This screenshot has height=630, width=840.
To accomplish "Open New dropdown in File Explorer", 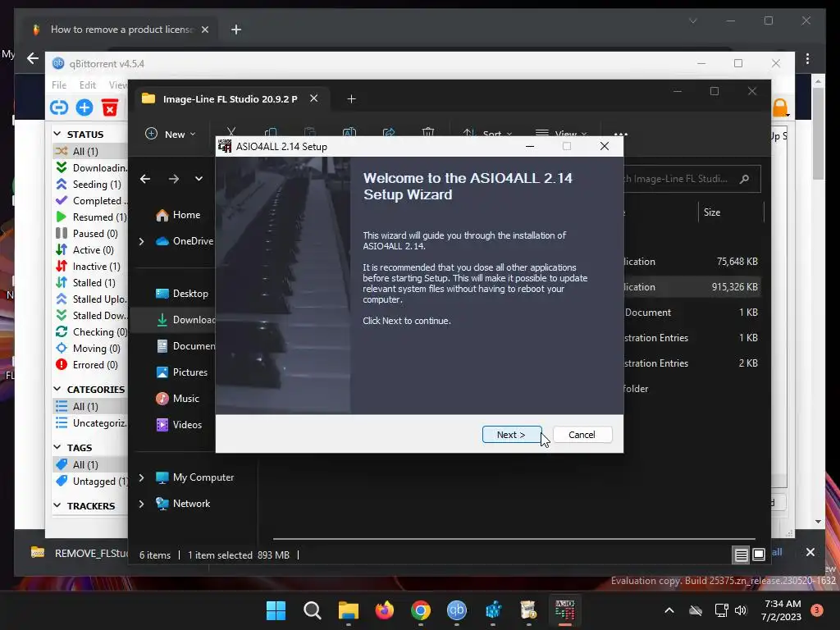I will click(171, 134).
